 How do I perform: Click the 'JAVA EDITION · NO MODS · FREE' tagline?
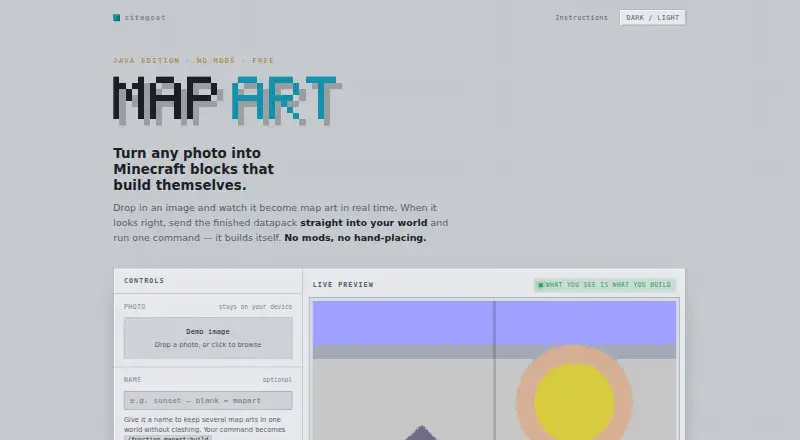click(x=193, y=60)
